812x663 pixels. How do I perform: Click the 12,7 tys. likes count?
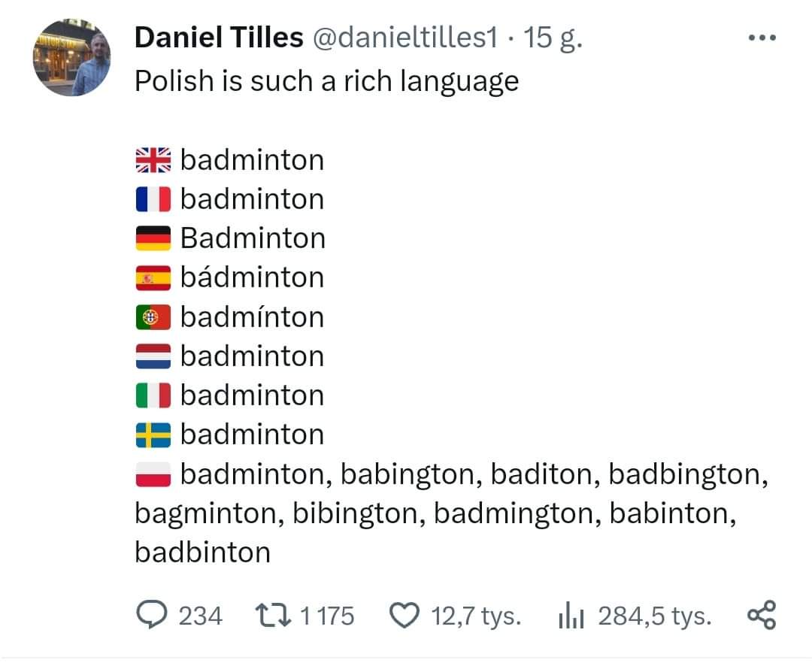click(476, 616)
